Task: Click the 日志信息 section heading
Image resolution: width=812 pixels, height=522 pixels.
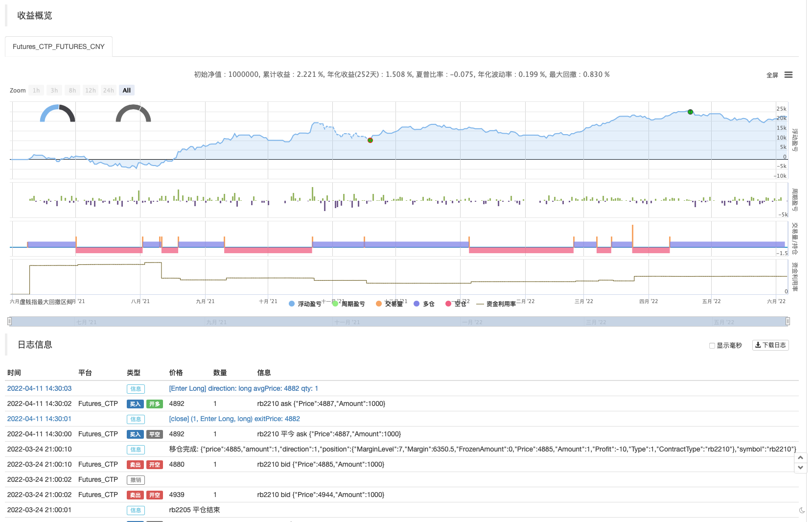Action: pyautogui.click(x=35, y=345)
